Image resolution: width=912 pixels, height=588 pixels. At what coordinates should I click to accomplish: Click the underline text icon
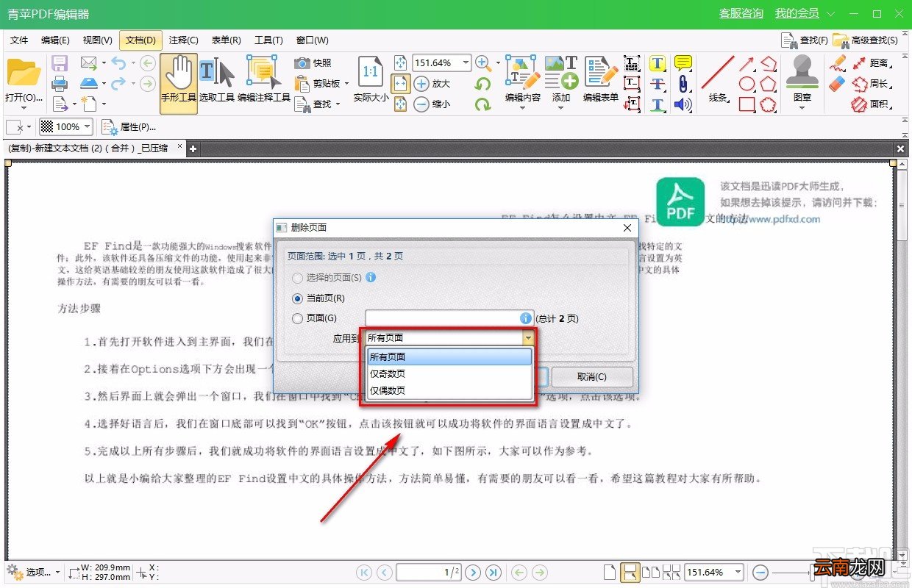(x=658, y=104)
